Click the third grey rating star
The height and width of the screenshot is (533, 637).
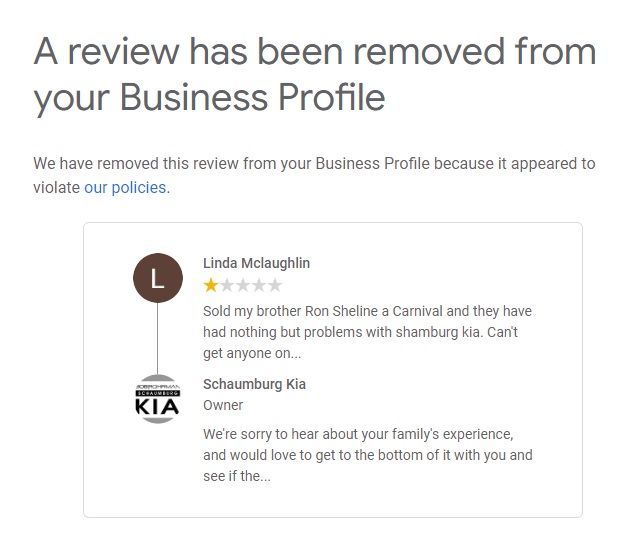pyautogui.click(x=243, y=285)
